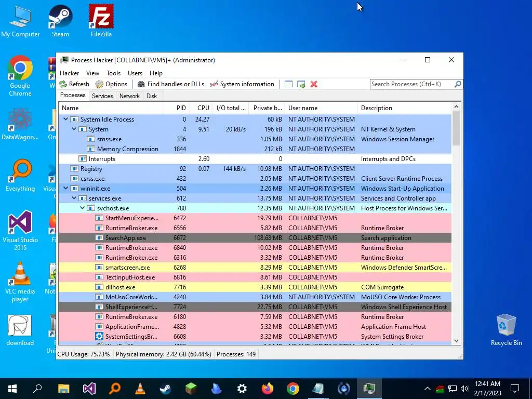Image resolution: width=532 pixels, height=399 pixels.
Task: Click find window and thread icon
Action: [x=301, y=84]
